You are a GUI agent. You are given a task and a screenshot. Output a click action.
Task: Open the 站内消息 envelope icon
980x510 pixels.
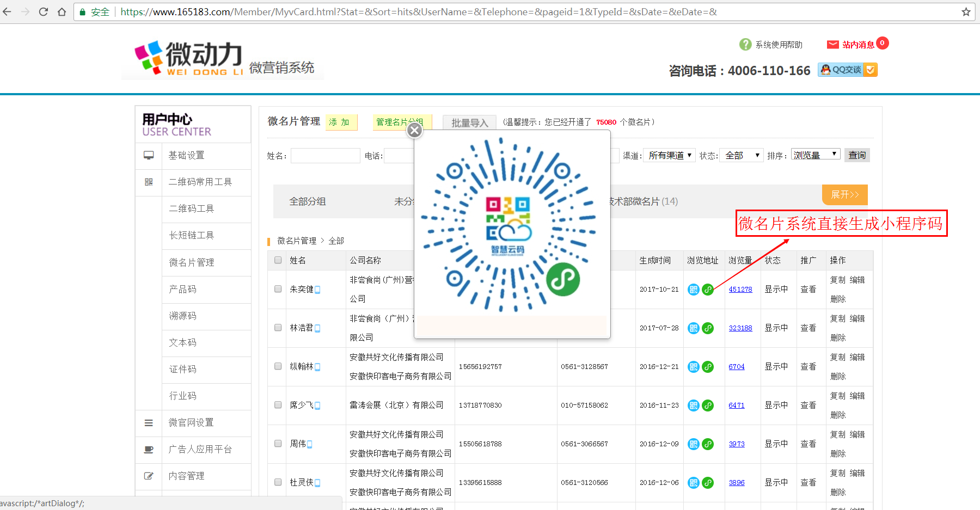coord(832,45)
